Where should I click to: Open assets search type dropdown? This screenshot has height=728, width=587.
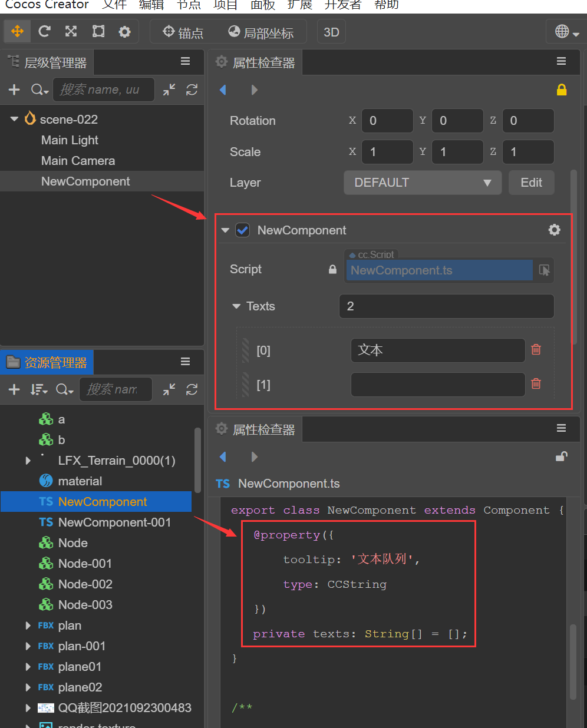point(65,389)
